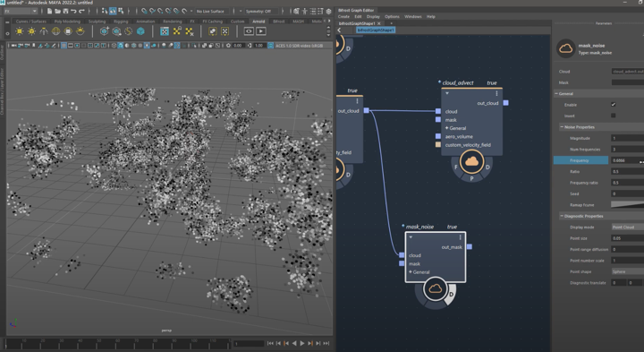
Task: Click the time slider track
Action: [117, 343]
